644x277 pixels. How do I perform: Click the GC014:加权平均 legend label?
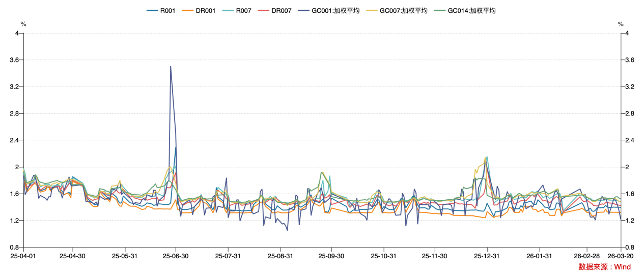471,10
